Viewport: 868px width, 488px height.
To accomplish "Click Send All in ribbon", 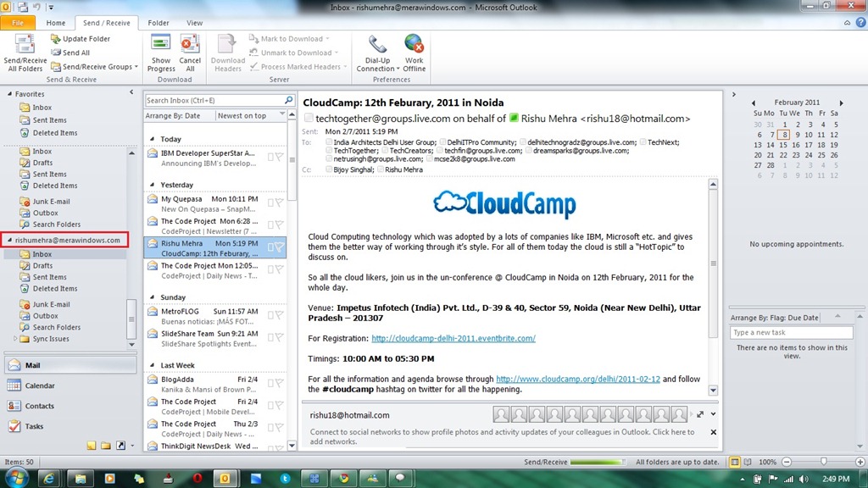I will (70, 53).
